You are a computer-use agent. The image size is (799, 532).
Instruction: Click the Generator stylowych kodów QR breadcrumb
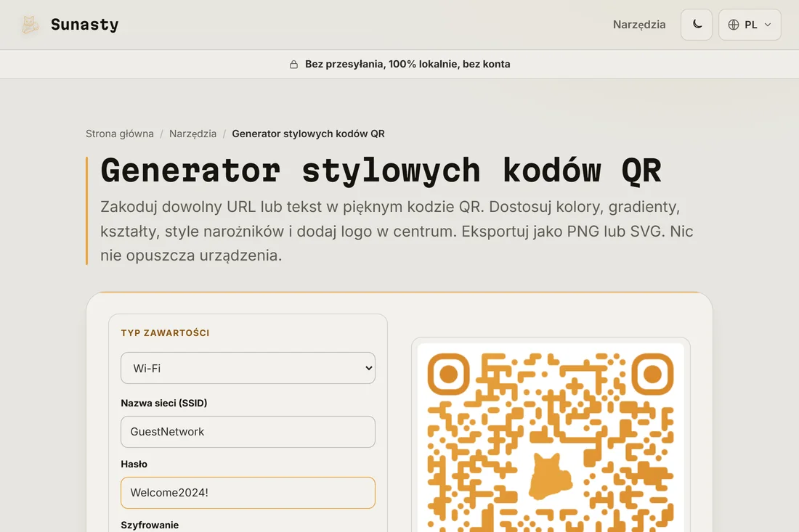[308, 134]
